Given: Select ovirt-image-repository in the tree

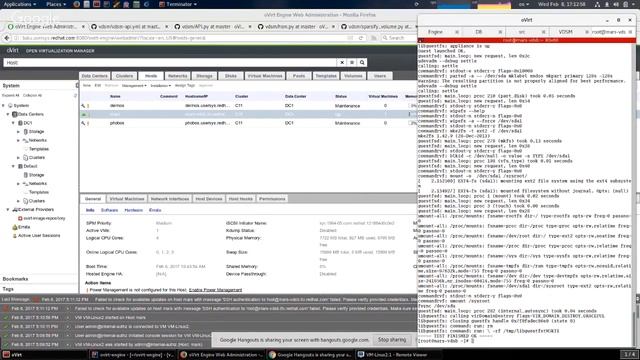Looking at the screenshot, I should click(x=44, y=218).
